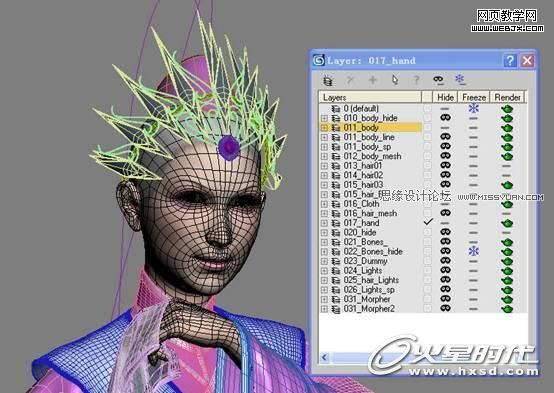
Task: Click the 3ds Max logo in dialog title
Action: (319, 60)
